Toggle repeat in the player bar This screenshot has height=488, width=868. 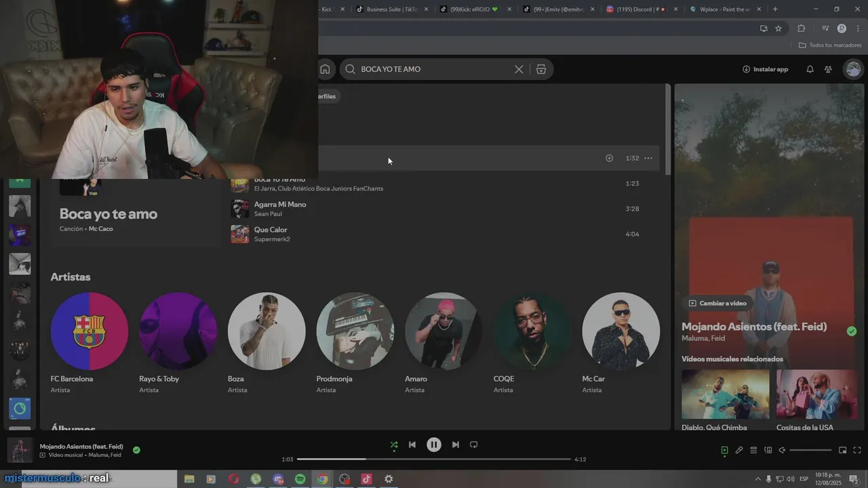click(474, 445)
